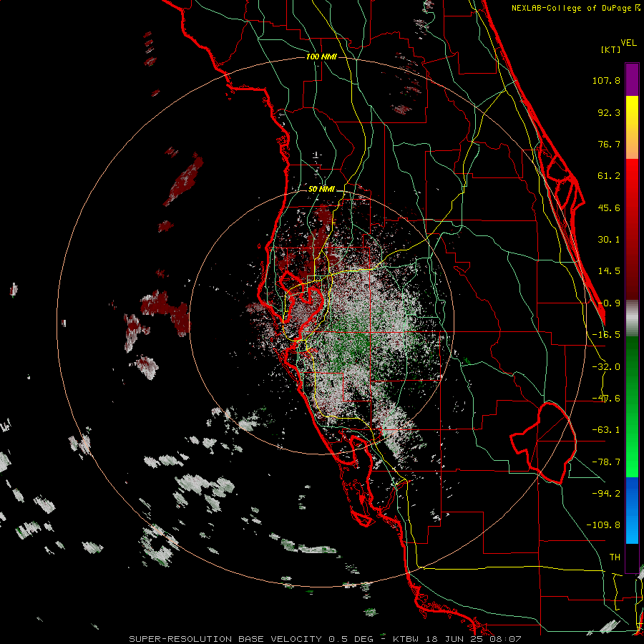Click the NEXLAB-College of DuPage watermark text
The width and height of the screenshot is (644, 644).
tap(575, 8)
